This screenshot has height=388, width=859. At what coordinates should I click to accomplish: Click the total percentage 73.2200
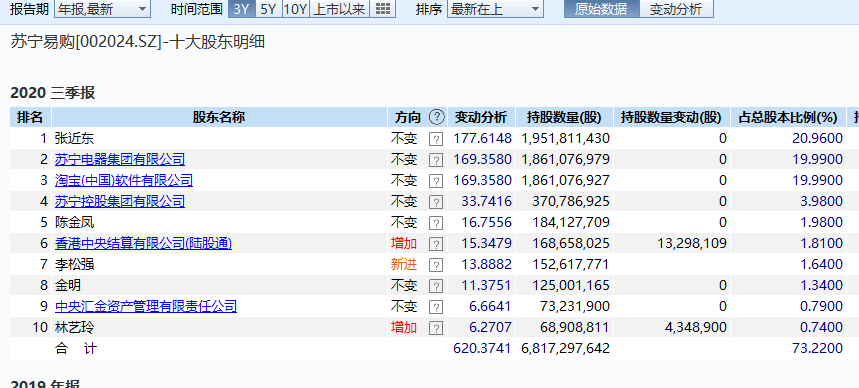pos(817,349)
